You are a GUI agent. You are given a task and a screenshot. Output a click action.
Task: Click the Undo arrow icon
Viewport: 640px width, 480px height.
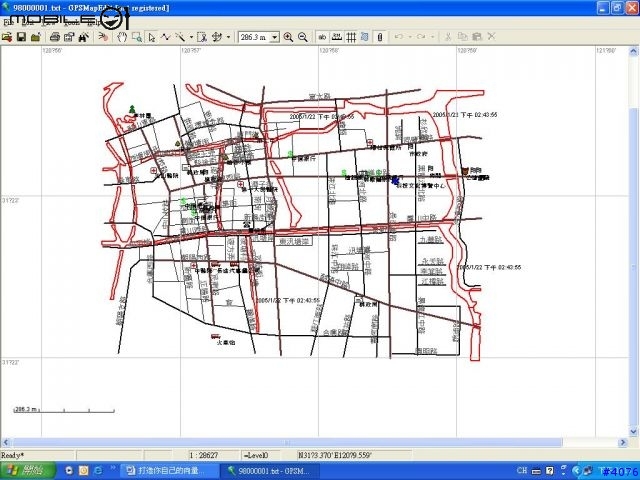pyautogui.click(x=399, y=37)
